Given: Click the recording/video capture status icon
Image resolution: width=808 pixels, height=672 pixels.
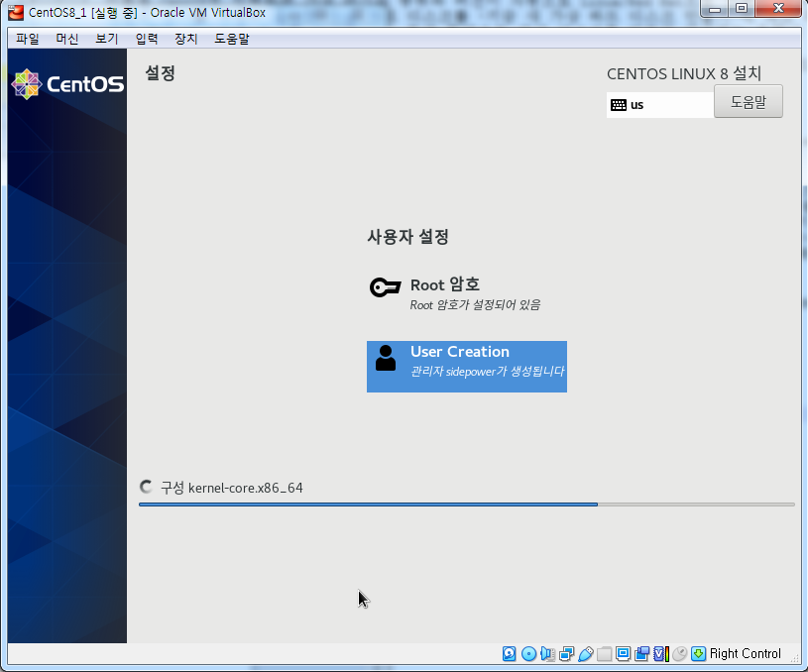Looking at the screenshot, I should (642, 654).
